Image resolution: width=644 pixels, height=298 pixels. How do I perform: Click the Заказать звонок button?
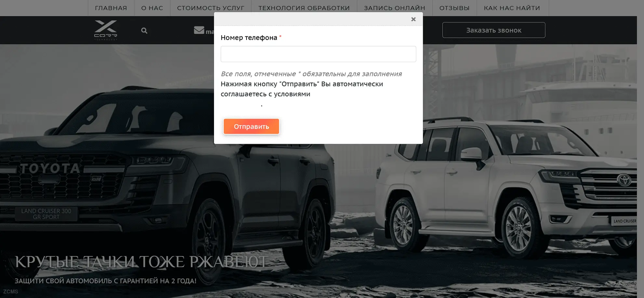point(493,30)
